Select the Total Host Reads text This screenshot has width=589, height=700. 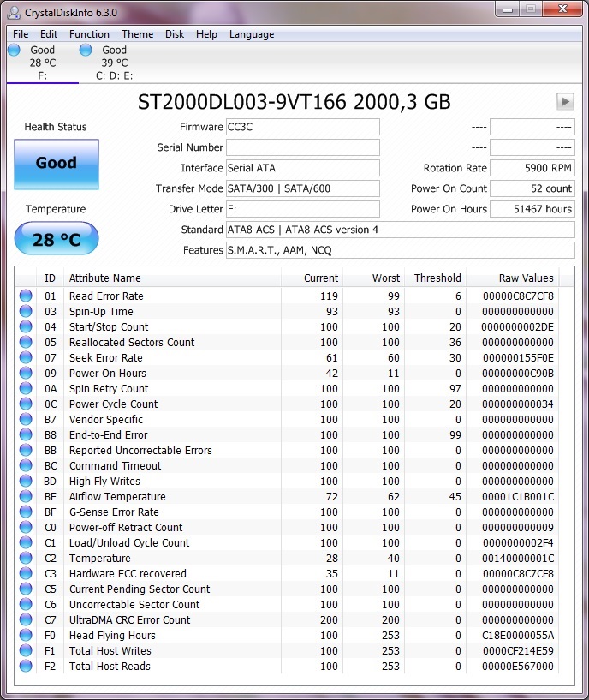110,666
